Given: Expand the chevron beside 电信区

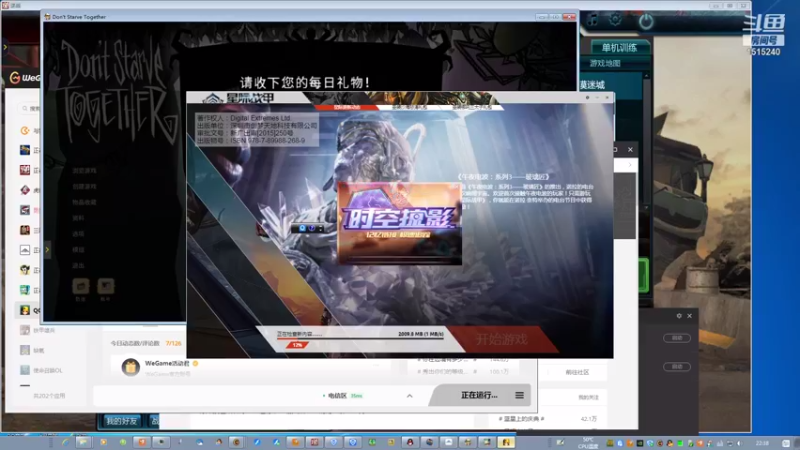Looking at the screenshot, I should 409,395.
